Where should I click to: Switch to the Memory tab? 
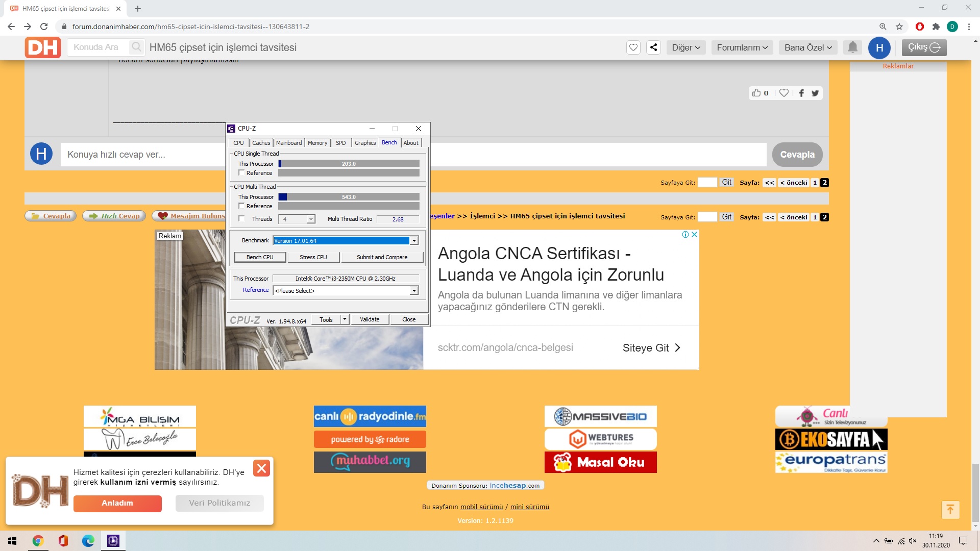click(317, 143)
